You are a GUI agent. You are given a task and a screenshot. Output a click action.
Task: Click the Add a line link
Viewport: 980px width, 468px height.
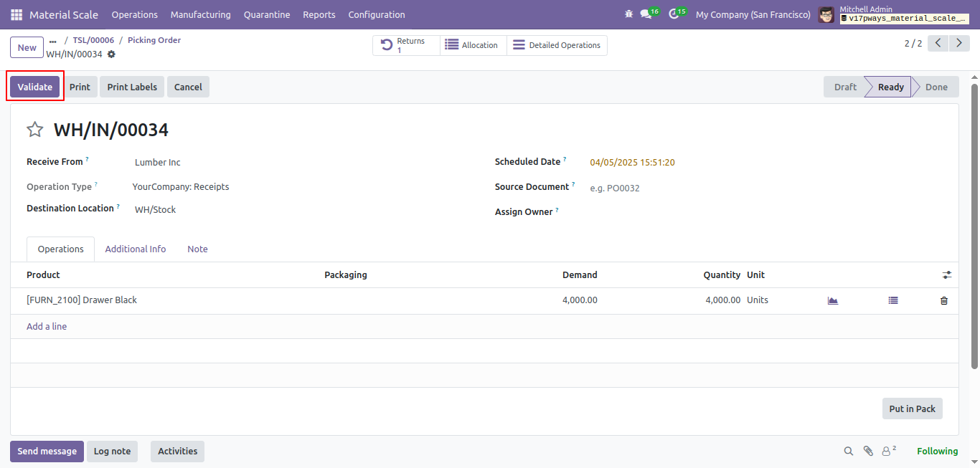point(47,326)
